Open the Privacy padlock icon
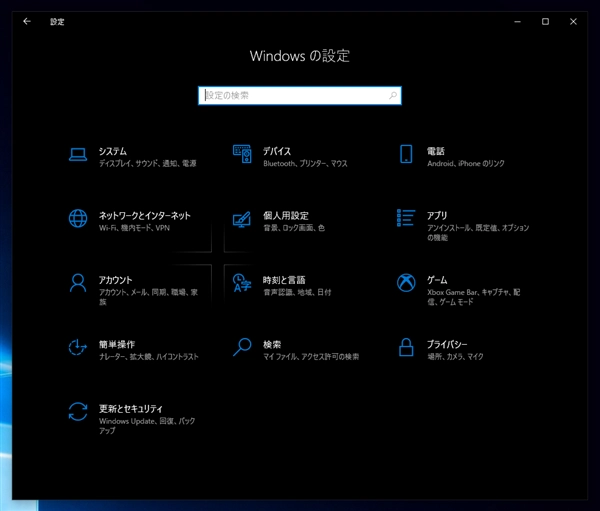The image size is (600, 511). (406, 347)
